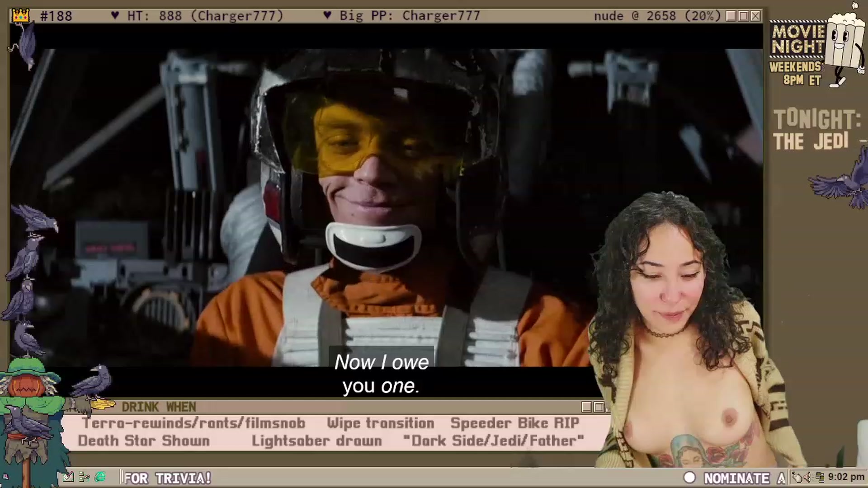868x488 pixels.
Task: Click the FOR TRIVIA! ticker text
Action: (x=168, y=478)
